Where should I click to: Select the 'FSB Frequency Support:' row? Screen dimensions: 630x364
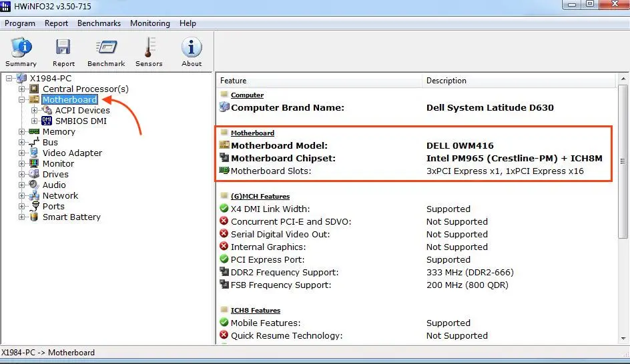tap(416, 285)
